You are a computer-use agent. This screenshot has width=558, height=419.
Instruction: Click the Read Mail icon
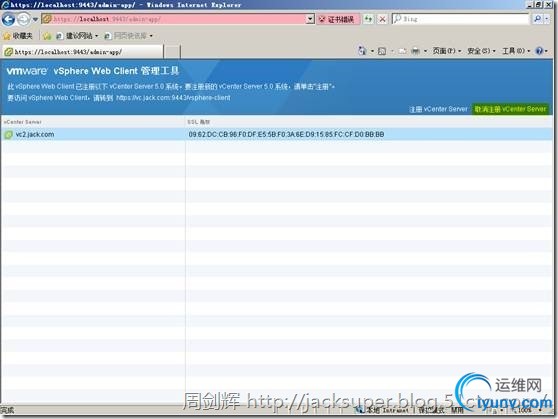[x=402, y=52]
